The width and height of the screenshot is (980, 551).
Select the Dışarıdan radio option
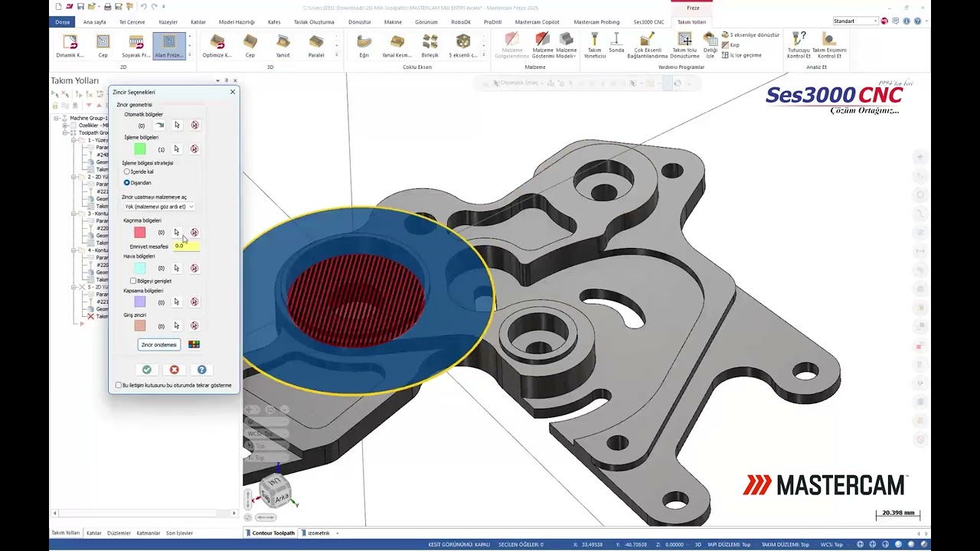click(x=127, y=183)
